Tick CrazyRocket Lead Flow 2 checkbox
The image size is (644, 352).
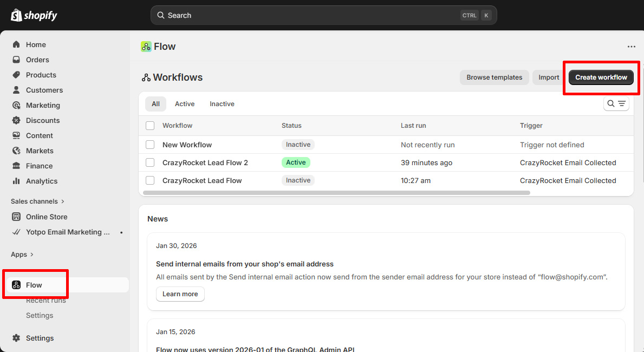(x=150, y=162)
